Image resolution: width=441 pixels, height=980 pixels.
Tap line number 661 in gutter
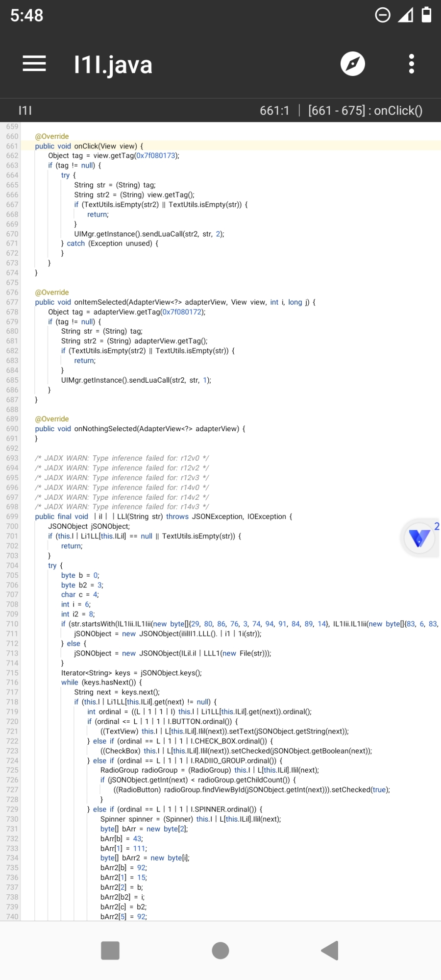tap(12, 146)
